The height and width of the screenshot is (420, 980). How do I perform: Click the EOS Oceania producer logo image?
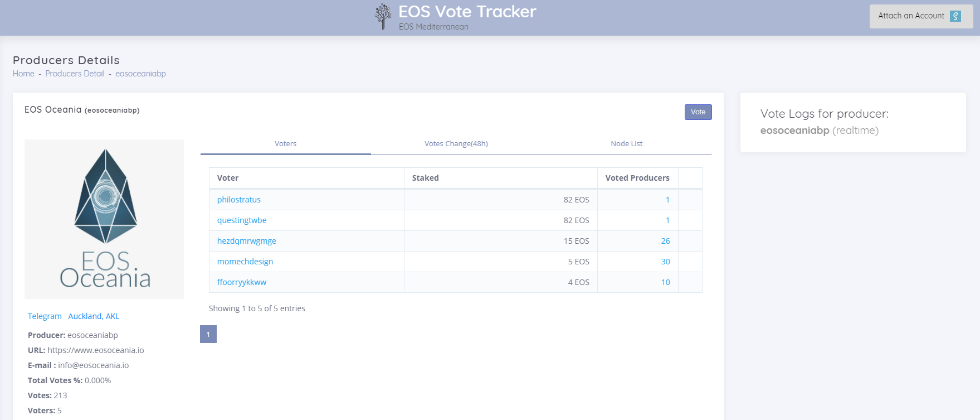coord(104,219)
